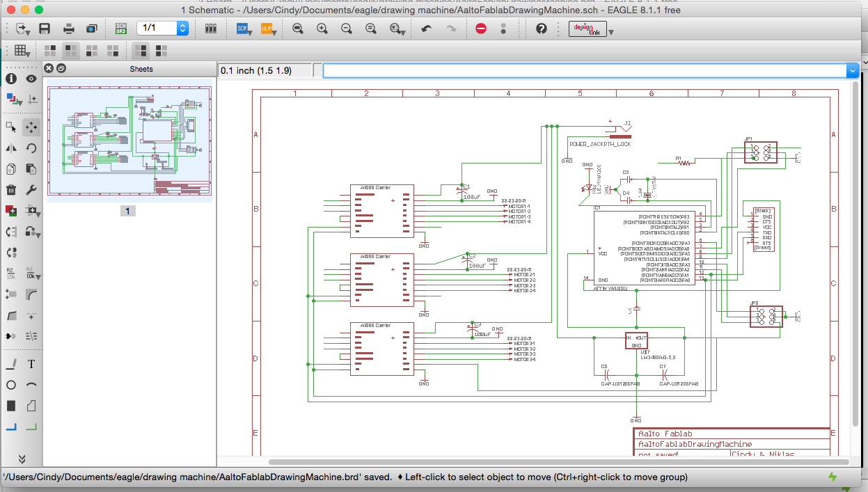The image size is (868, 492).
Task: Select sheet 1 thumbnail in Sheets panel
Action: pyautogui.click(x=129, y=143)
